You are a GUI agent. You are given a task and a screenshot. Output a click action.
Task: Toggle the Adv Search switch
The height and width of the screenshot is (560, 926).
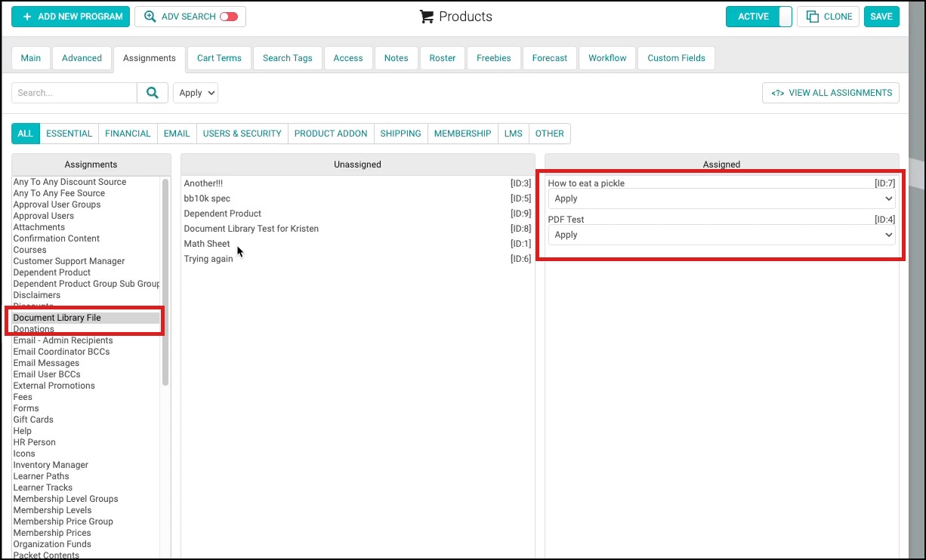click(228, 17)
